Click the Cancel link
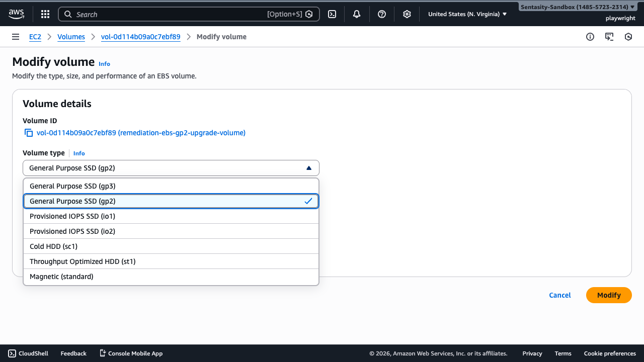The width and height of the screenshot is (644, 362). click(559, 295)
